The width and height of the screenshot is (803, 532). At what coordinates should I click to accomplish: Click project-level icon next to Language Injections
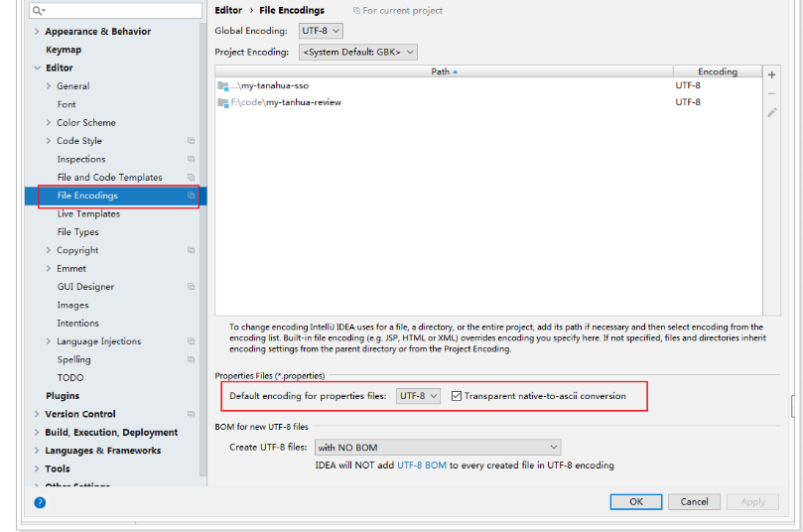191,341
